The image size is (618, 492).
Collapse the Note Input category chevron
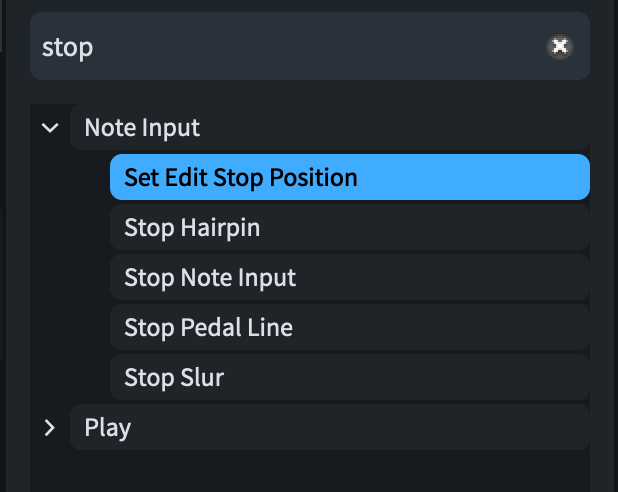[49, 128]
